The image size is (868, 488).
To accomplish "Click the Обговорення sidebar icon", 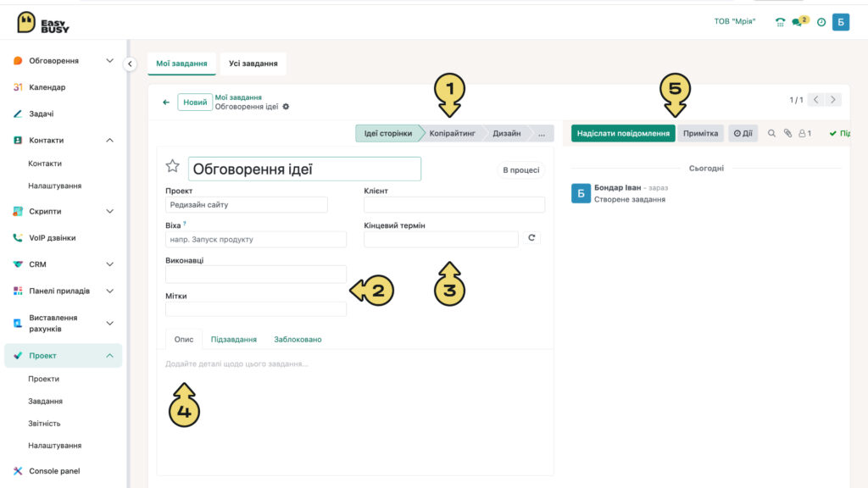I will (x=18, y=61).
